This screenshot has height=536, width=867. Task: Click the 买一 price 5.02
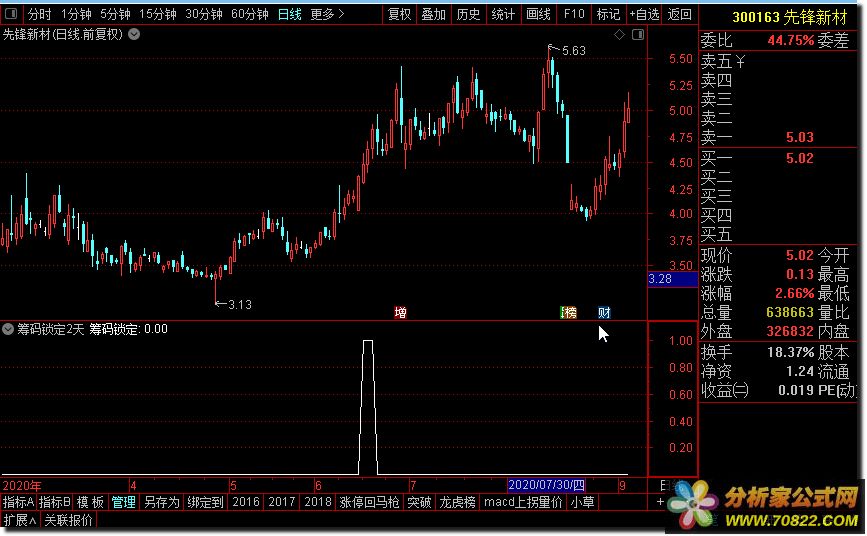(x=800, y=159)
